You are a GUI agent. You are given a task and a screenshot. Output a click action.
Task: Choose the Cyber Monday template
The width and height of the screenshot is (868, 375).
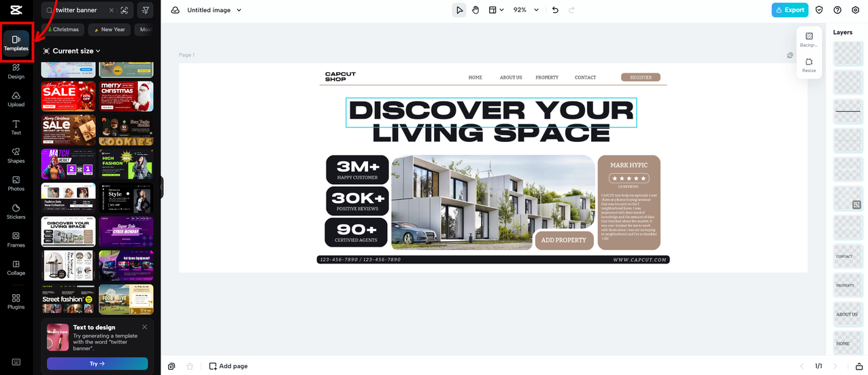tap(127, 231)
